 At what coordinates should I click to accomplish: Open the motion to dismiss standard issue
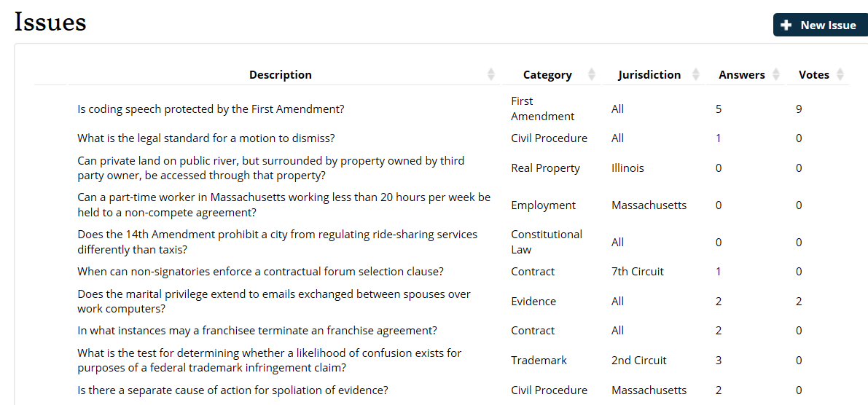coord(206,138)
